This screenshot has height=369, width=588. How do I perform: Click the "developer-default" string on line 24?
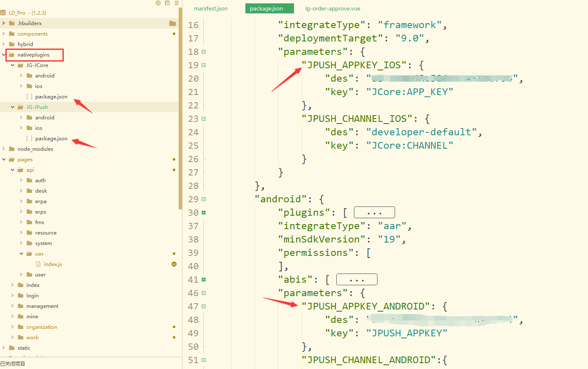click(421, 132)
